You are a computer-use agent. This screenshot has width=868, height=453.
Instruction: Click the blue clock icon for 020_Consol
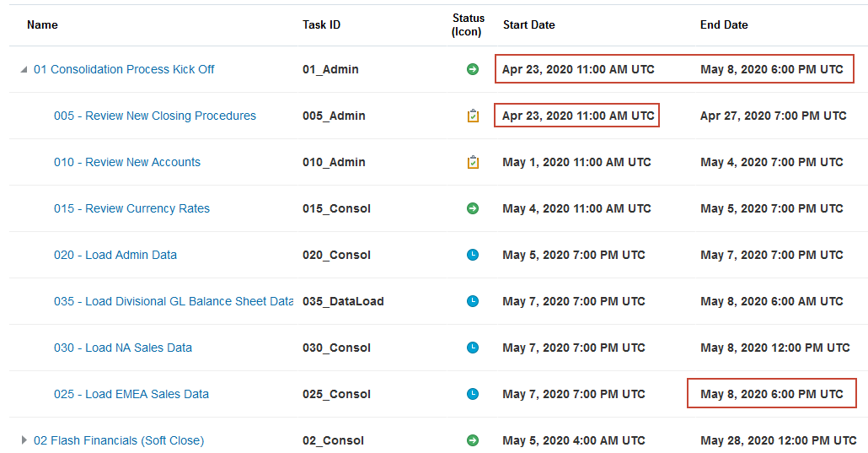(x=473, y=255)
